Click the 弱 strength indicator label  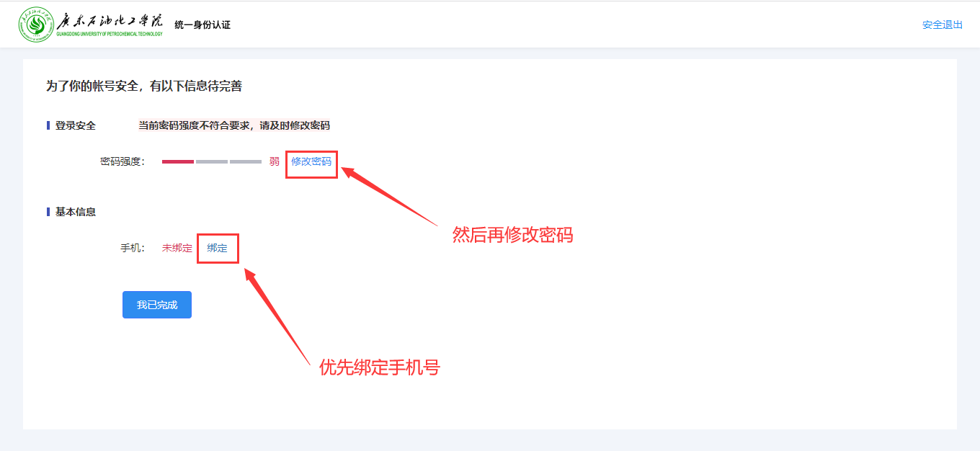click(x=275, y=161)
